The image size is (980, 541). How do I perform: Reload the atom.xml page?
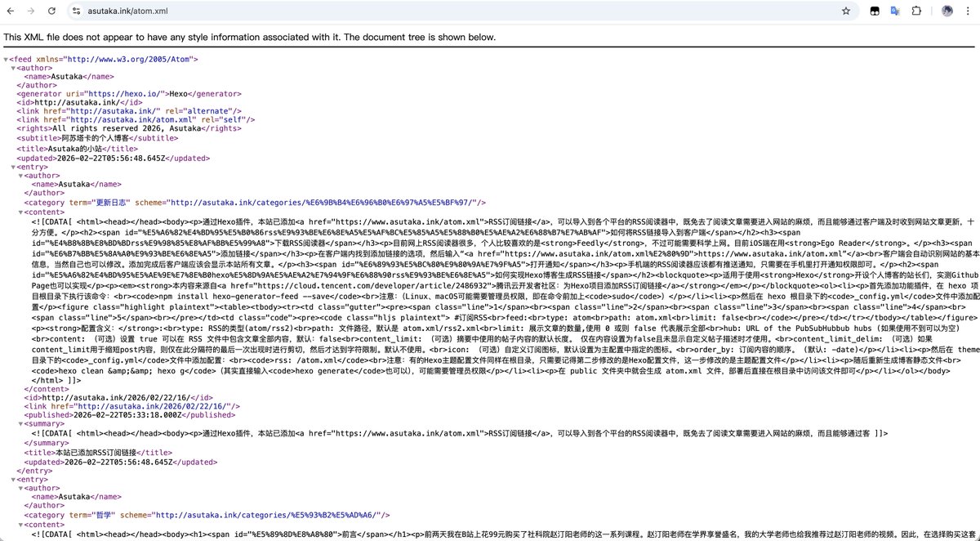click(51, 11)
